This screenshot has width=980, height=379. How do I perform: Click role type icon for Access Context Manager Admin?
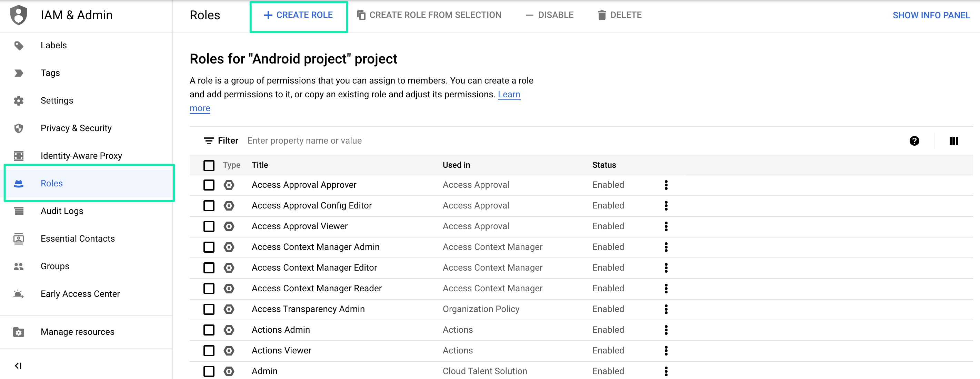(x=229, y=247)
